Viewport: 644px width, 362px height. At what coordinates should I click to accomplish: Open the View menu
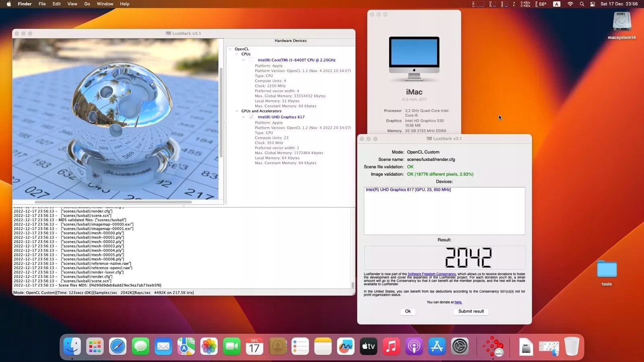pyautogui.click(x=72, y=4)
